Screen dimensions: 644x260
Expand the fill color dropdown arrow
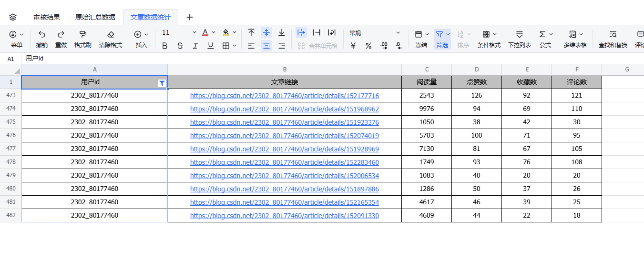[234, 33]
